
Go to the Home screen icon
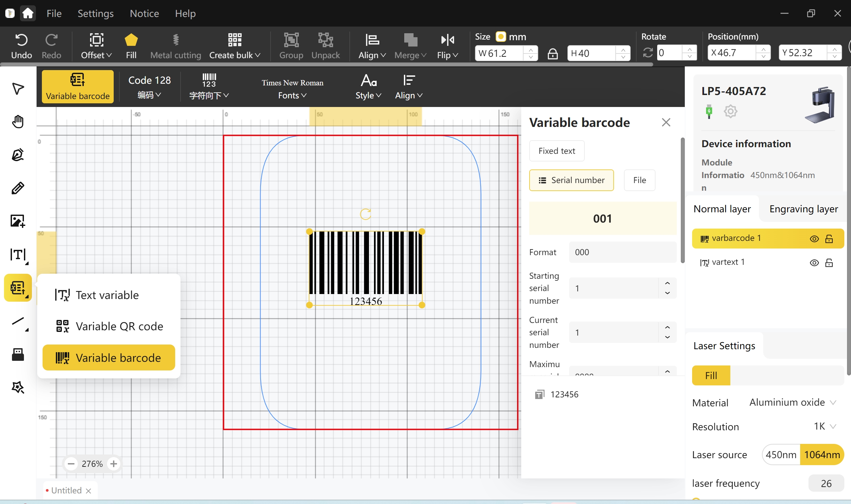(28, 14)
